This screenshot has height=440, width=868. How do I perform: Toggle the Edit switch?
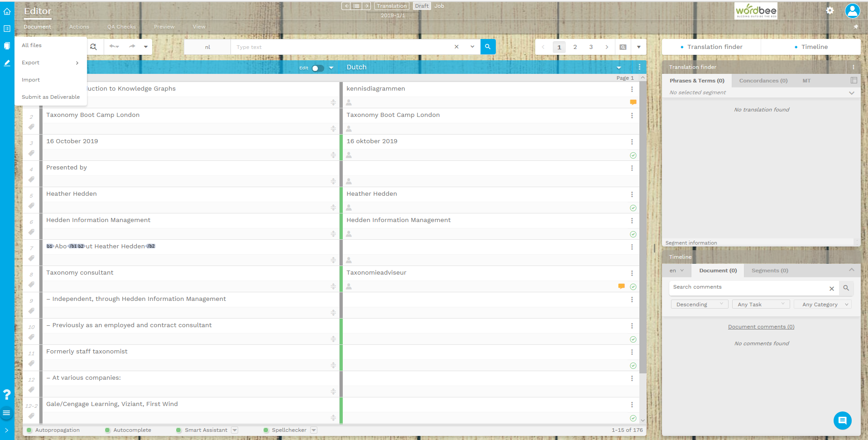click(317, 68)
